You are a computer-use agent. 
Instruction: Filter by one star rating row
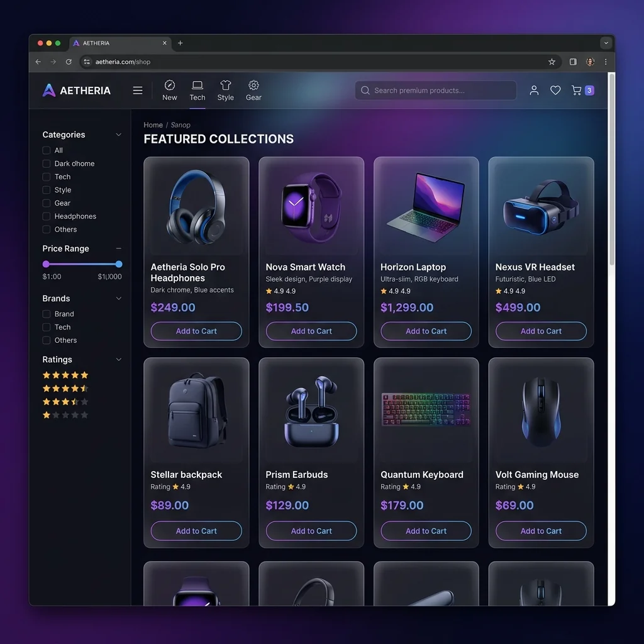pos(65,415)
